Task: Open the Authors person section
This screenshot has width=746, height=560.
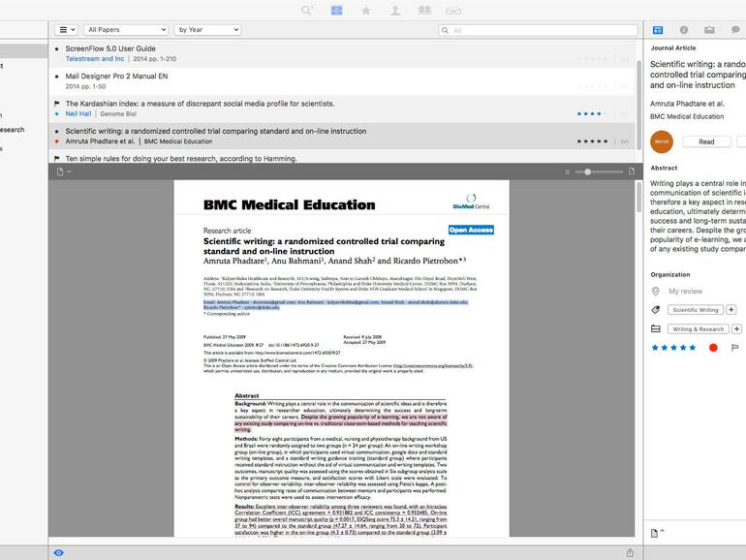Action: 395,11
